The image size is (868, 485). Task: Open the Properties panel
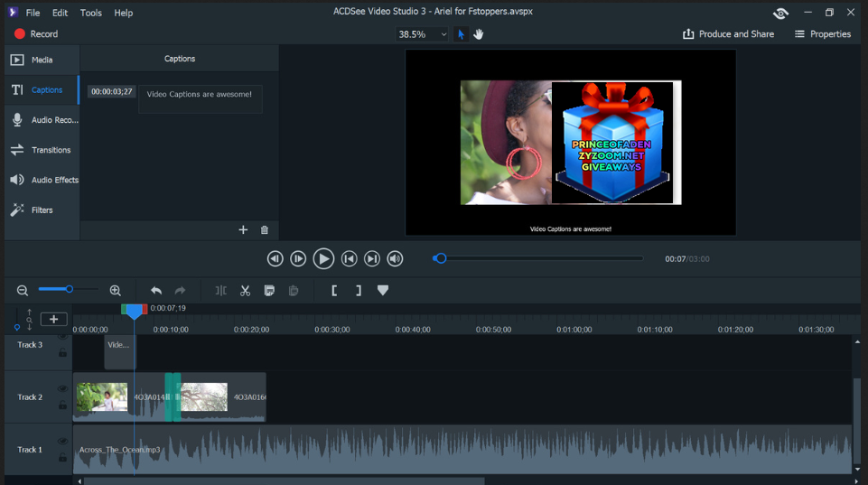(823, 33)
